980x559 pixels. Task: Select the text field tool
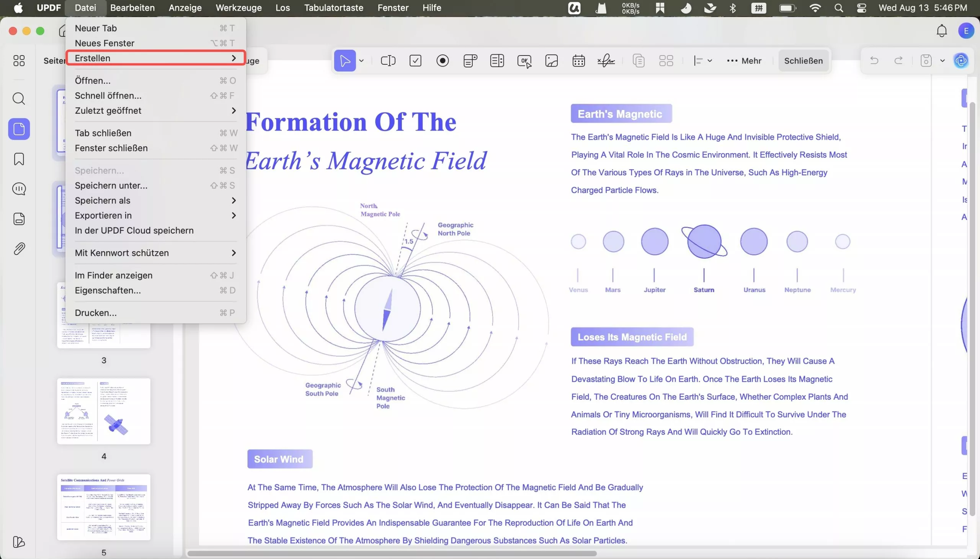[x=388, y=60]
